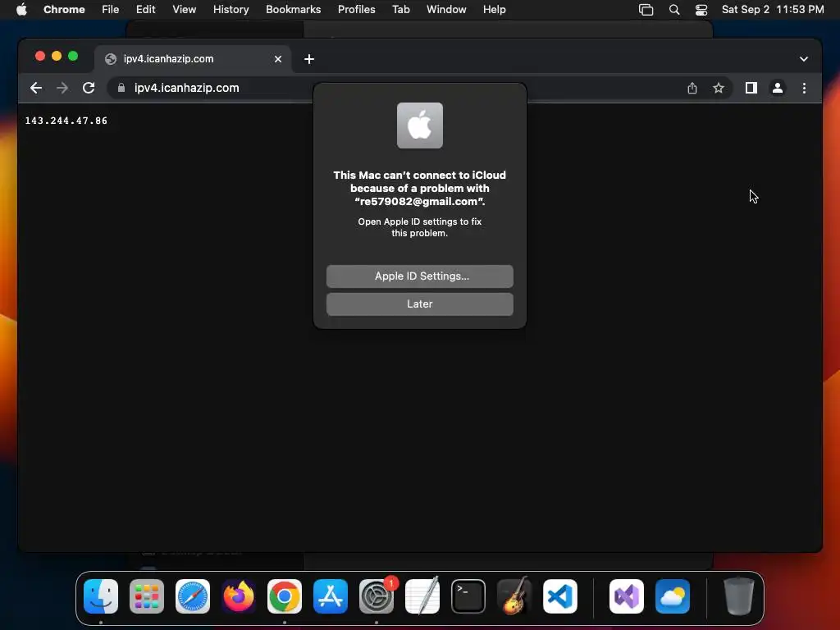The image size is (840, 630).
Task: Open the View menu
Action: [x=185, y=9]
